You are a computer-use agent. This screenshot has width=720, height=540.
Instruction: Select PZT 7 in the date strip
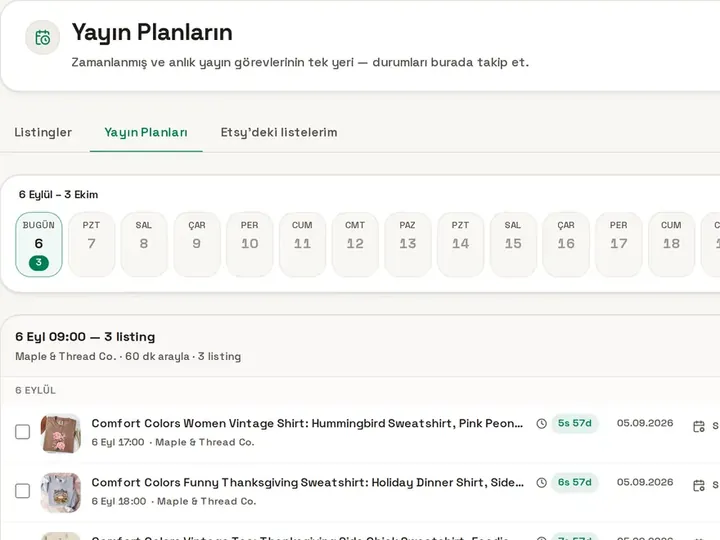91,244
